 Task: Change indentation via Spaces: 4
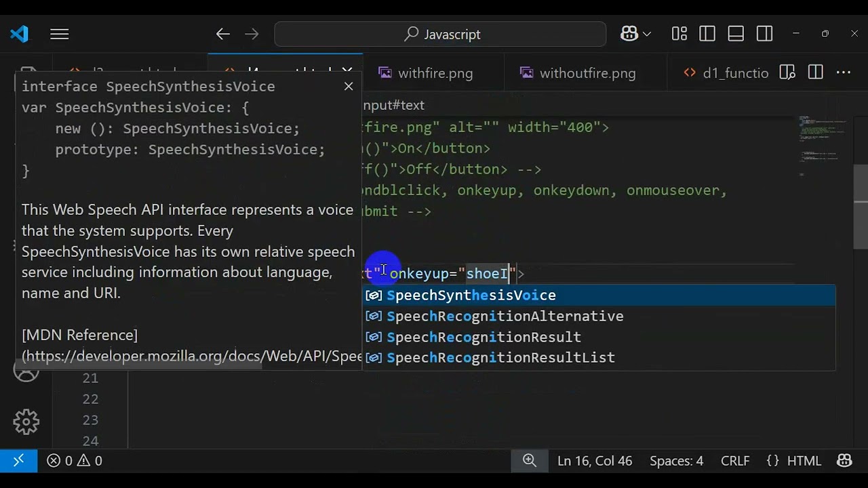[x=676, y=461]
